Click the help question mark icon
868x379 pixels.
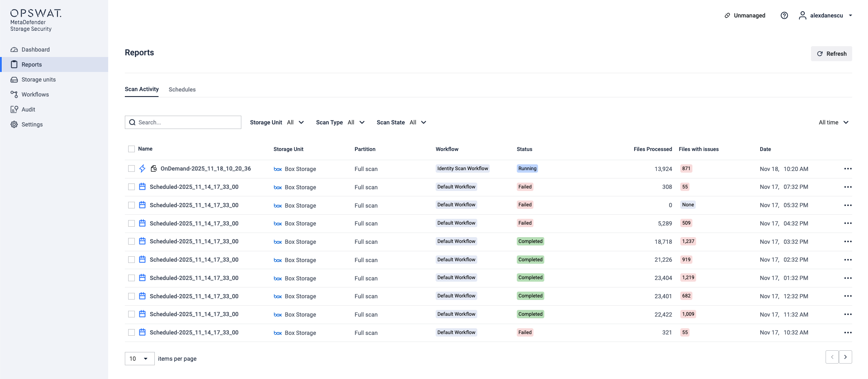click(784, 15)
